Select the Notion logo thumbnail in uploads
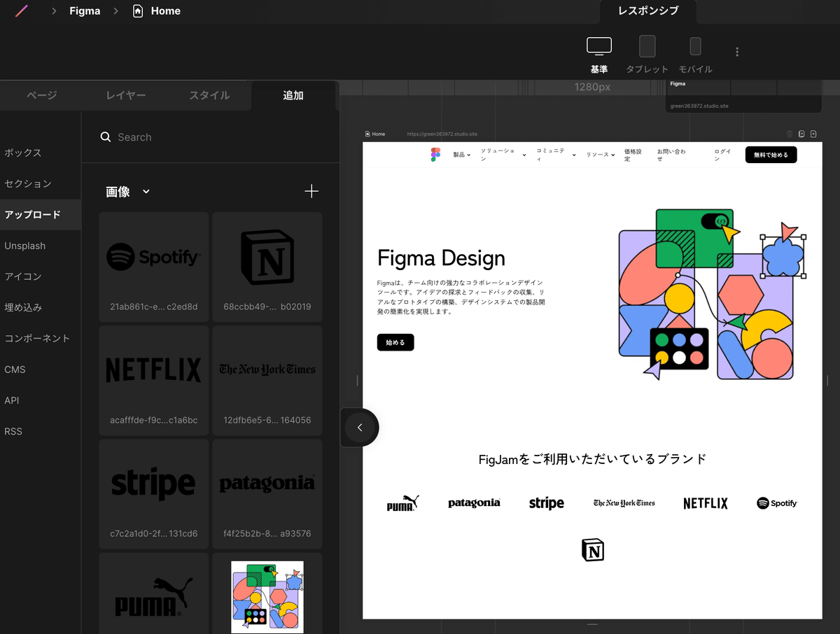The image size is (840, 634). (x=267, y=267)
